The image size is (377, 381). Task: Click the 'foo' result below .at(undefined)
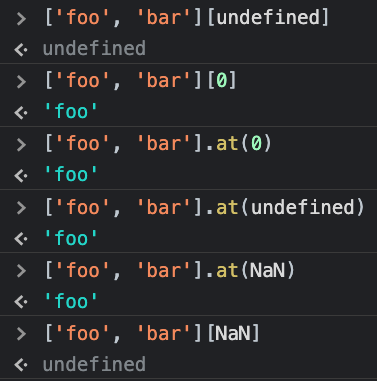[x=71, y=238]
